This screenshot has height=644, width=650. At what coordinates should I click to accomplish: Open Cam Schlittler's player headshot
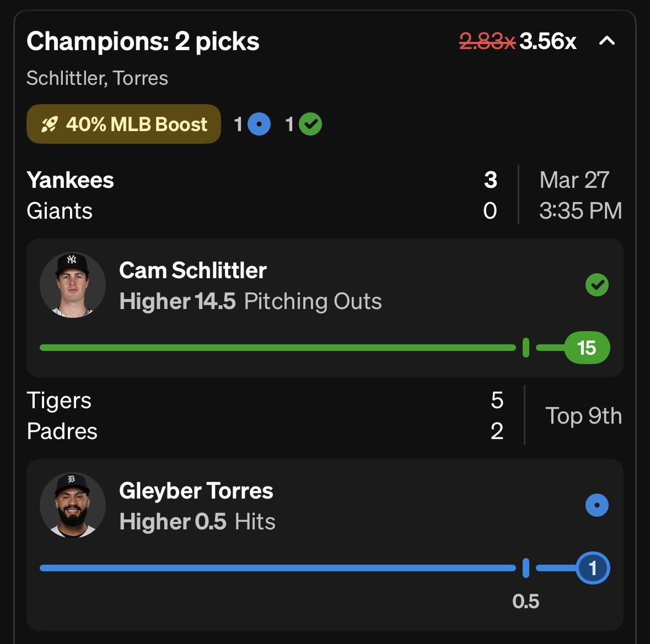pyautogui.click(x=72, y=285)
